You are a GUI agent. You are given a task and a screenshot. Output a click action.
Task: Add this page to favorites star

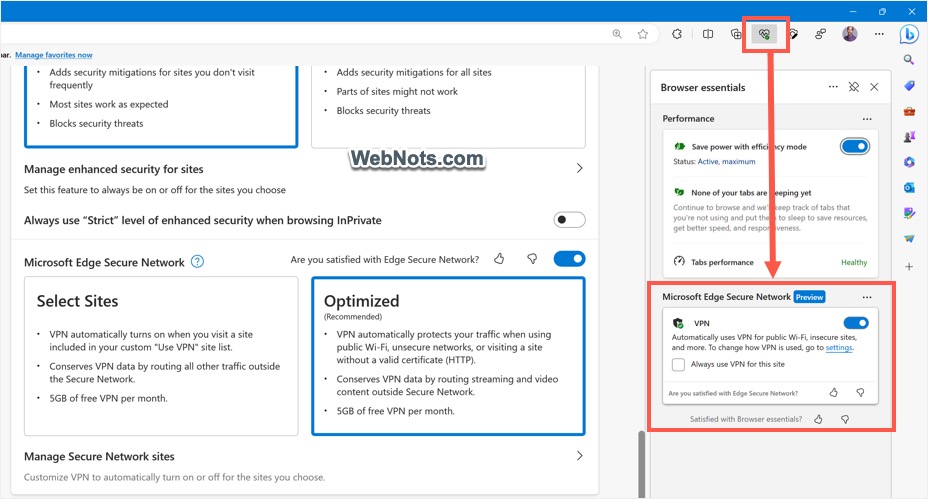pyautogui.click(x=643, y=34)
